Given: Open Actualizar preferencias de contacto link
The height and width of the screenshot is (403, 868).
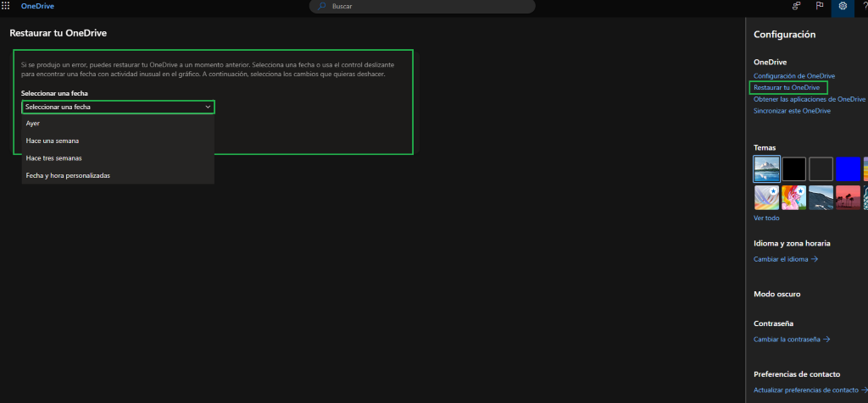Looking at the screenshot, I should [x=810, y=389].
